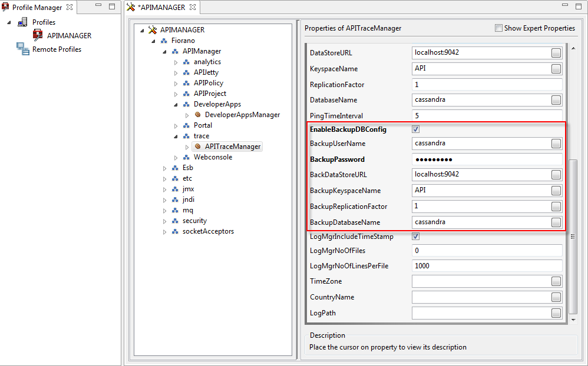Open editor button for BackupDatabaseName field
This screenshot has height=366, width=588.
click(556, 222)
